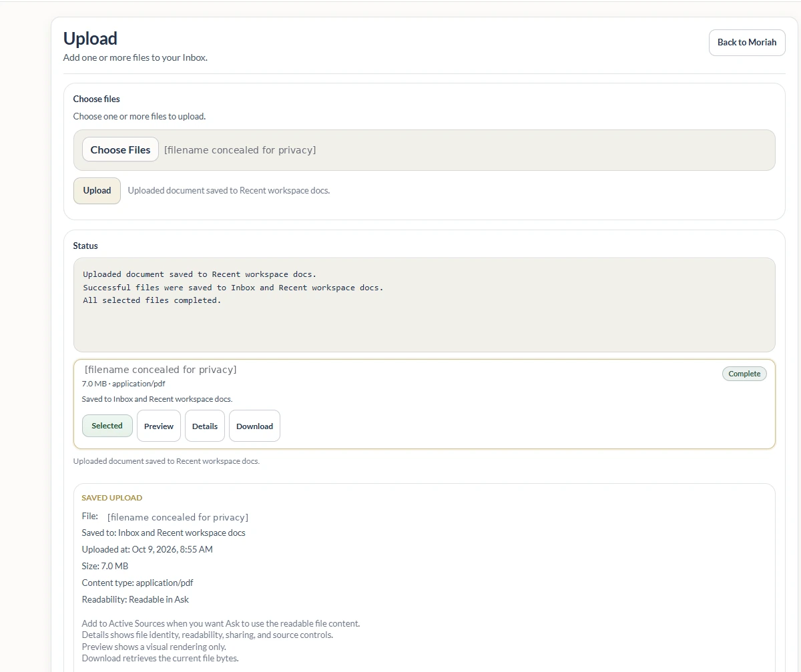This screenshot has width=801, height=672.
Task: Click log line "Successful files were saved to Inbox"
Action: 234,288
